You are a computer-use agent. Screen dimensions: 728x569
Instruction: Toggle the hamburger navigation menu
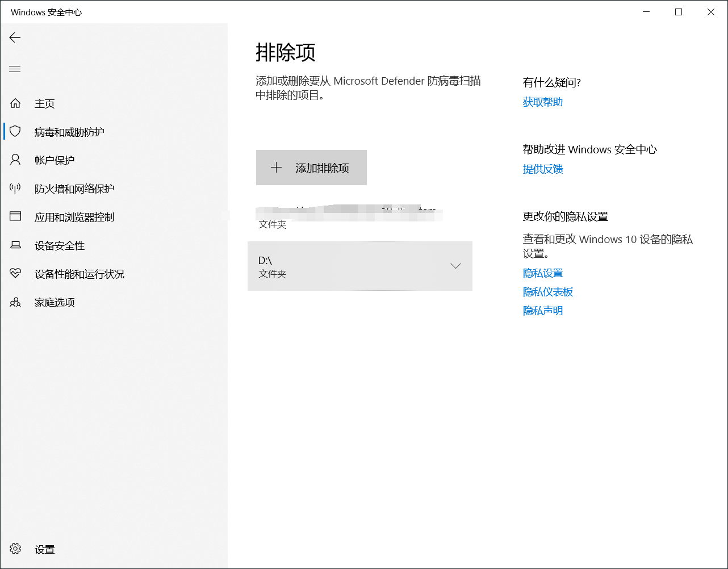tap(15, 69)
